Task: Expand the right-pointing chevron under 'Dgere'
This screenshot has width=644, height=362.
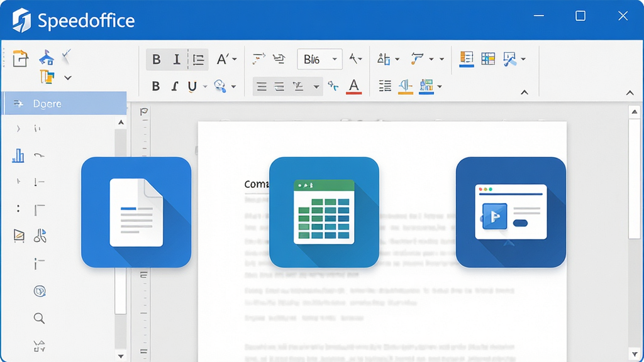Action: [18, 129]
